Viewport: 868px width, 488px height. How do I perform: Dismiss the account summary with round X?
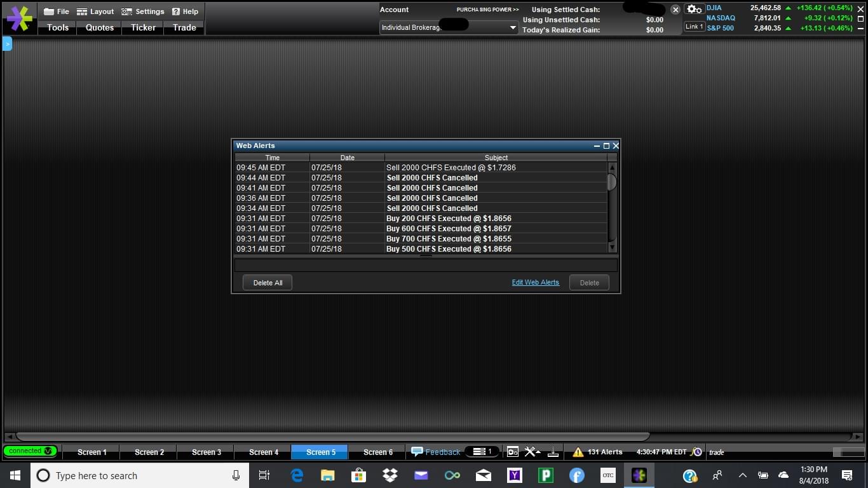coord(675,10)
